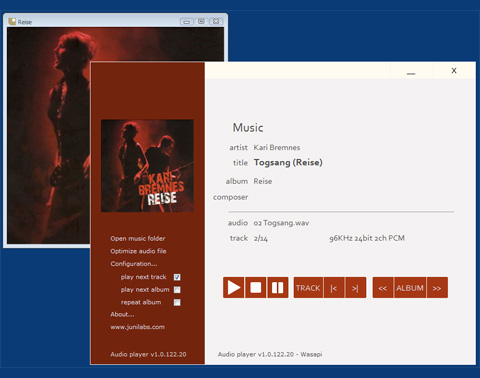Click the audio filename 02 Togsang.wav

(281, 223)
